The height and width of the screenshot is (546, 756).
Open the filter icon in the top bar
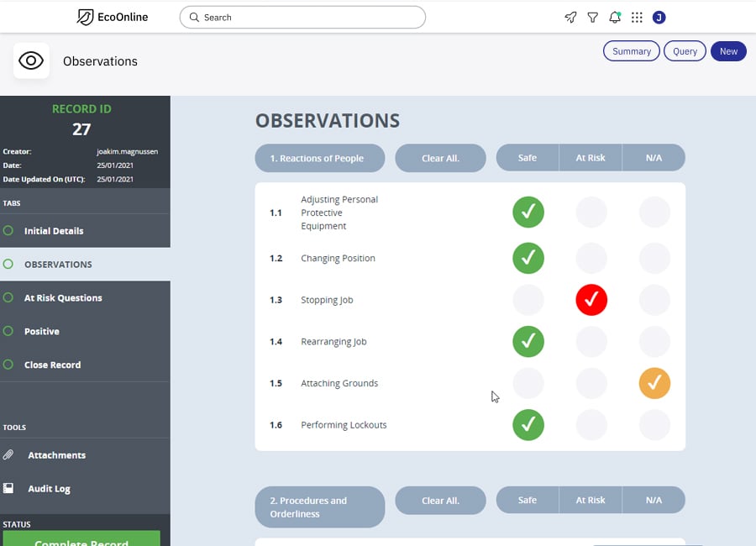coord(592,17)
